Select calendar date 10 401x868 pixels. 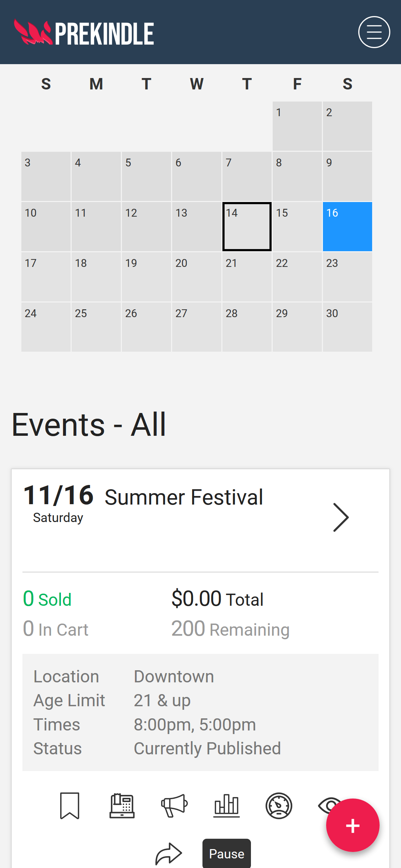click(46, 227)
